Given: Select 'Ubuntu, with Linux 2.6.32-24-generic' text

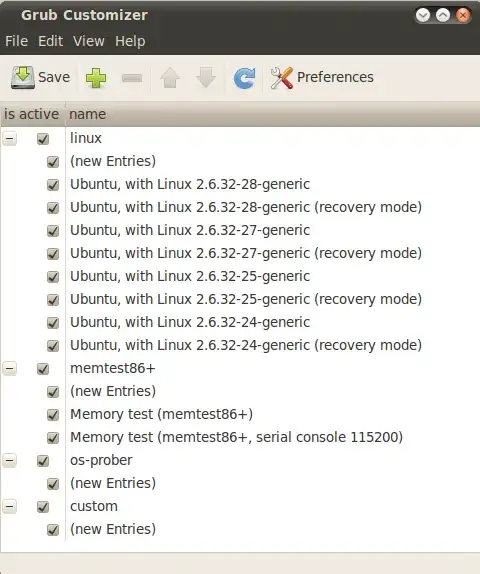Looking at the screenshot, I should point(190,322).
